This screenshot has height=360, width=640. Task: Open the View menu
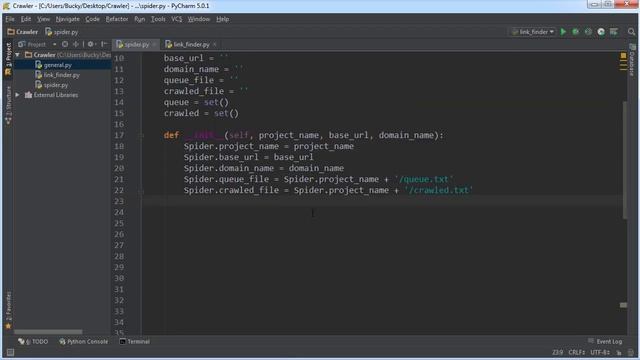coord(43,19)
